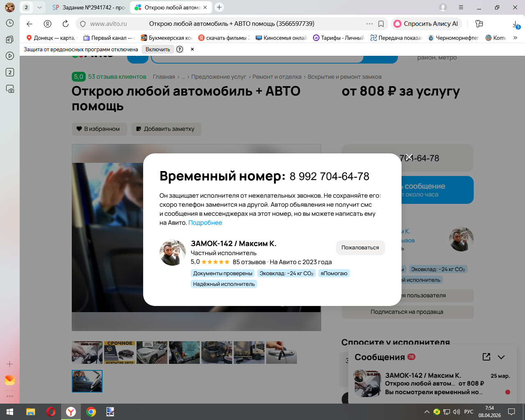Bookmark this page with the bookmark icon
Screen dimensions: 525x420
(x=381, y=24)
